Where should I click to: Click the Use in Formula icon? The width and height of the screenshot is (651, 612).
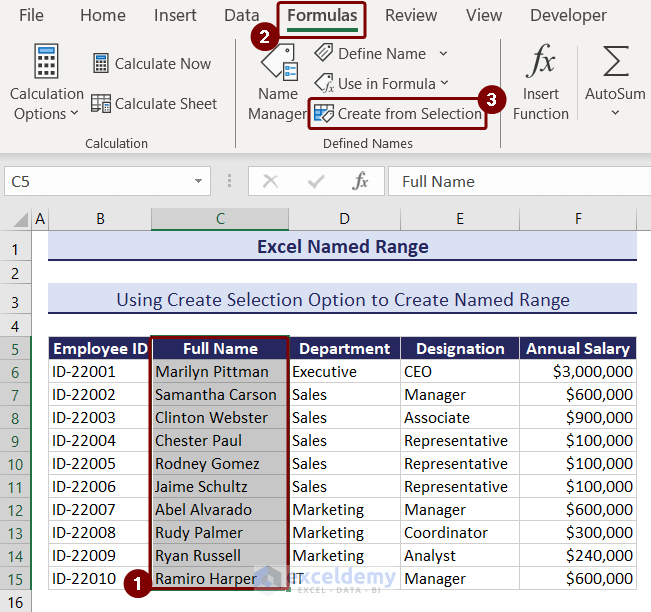(x=324, y=83)
